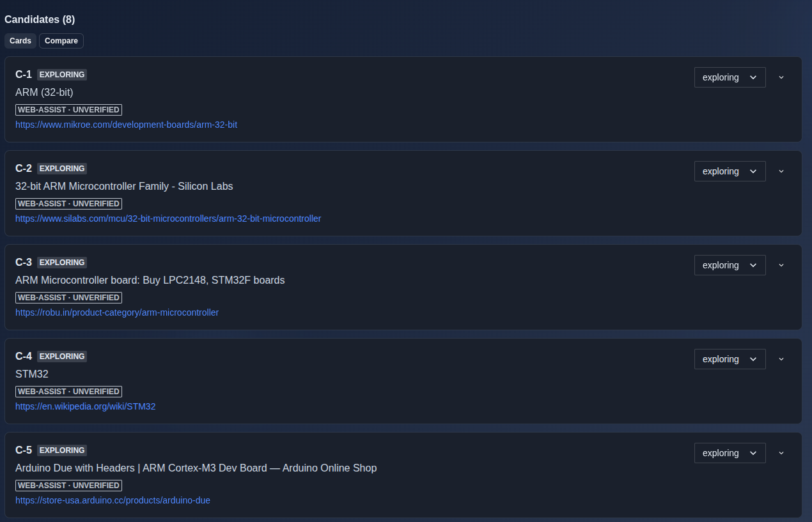Open the status dropdown for card C-5

(730, 453)
